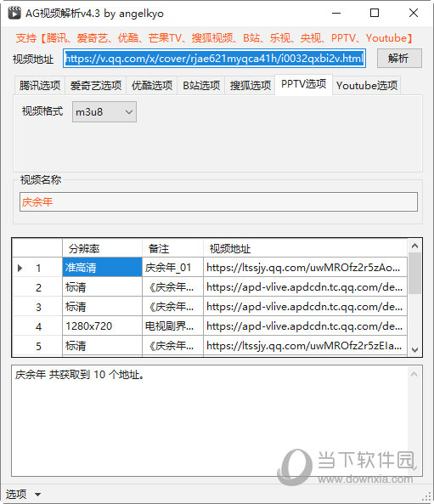434x504 pixels.
Task: Minimize the AG视频解析 window
Action: click(x=336, y=13)
